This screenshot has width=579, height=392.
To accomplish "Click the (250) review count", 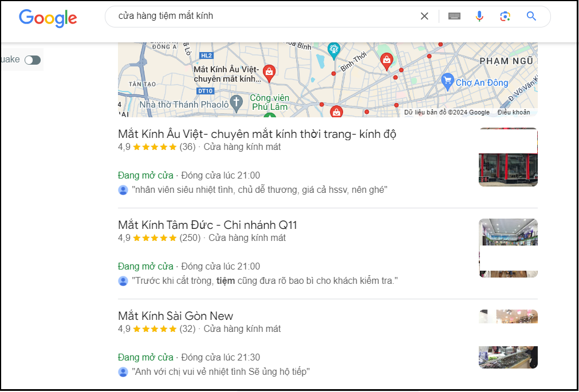I will click(190, 237).
